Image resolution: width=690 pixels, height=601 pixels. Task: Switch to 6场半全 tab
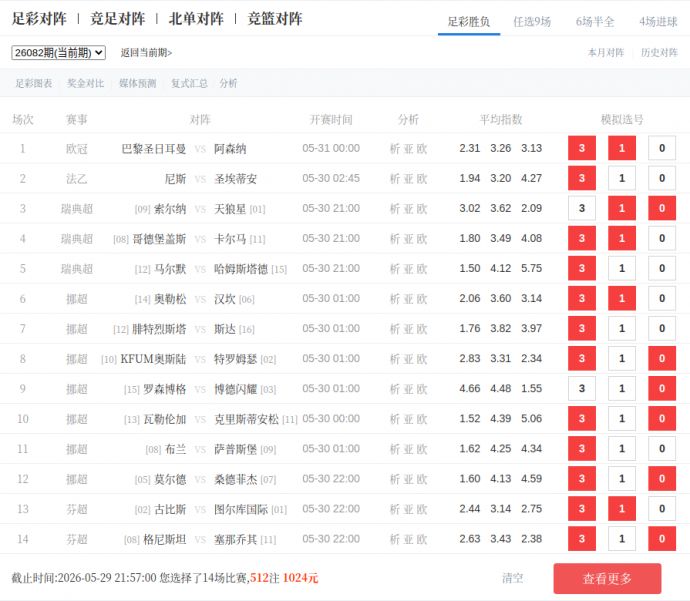[595, 22]
